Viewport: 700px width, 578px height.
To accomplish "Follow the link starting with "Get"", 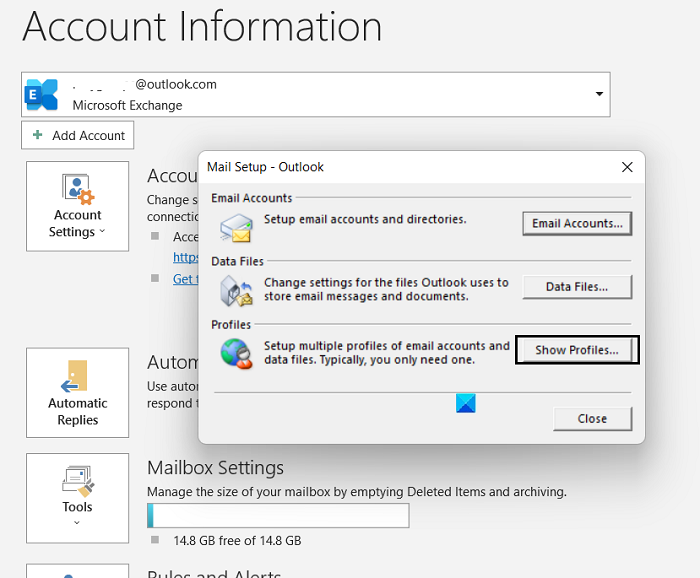I will (184, 279).
